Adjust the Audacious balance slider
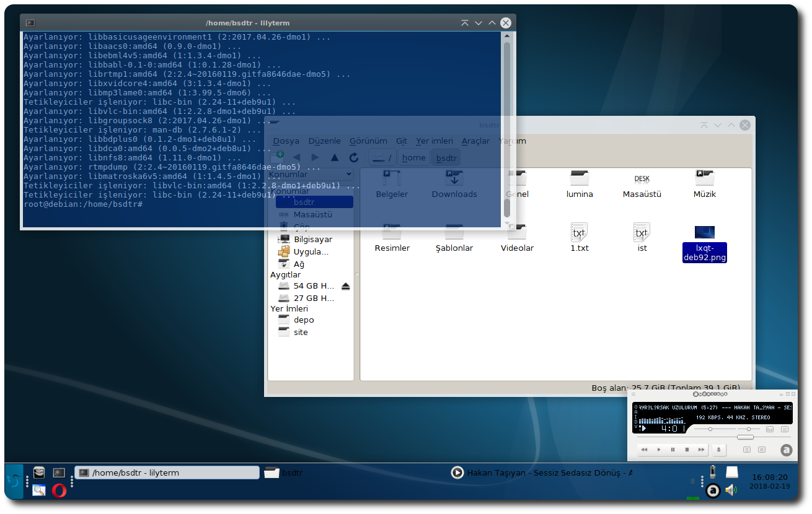812x514 pixels. point(749,429)
